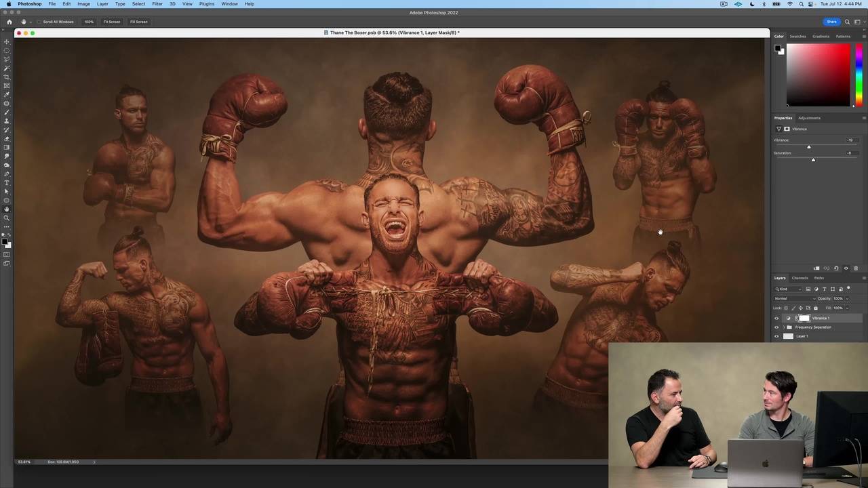Toggle the layer filtering on/off switch
This screenshot has height=488, width=868.
[848, 289]
